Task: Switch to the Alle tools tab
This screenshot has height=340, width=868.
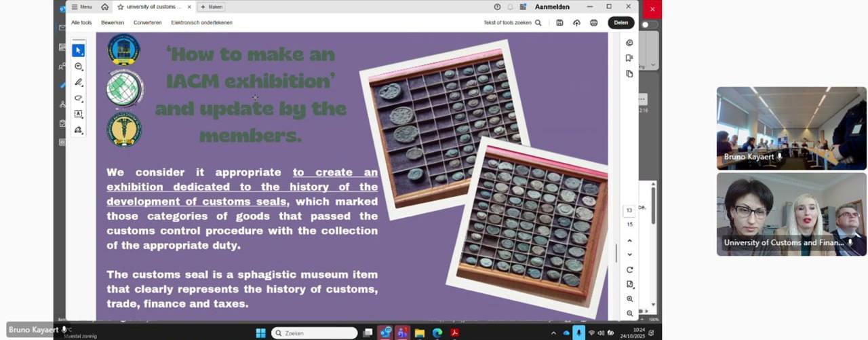Action: 81,22
